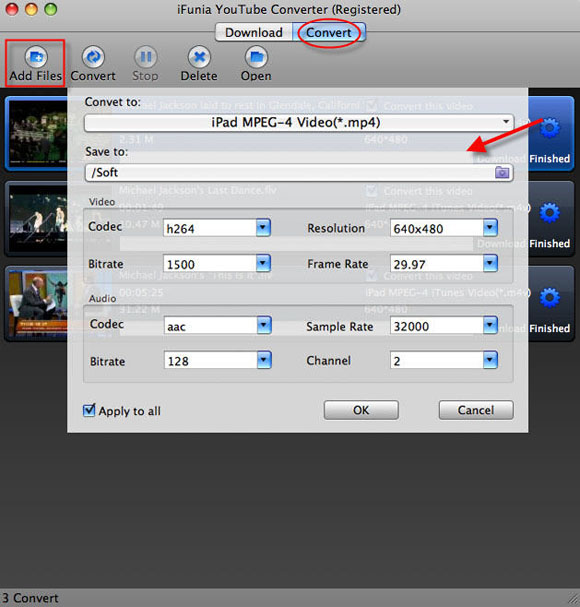Expand the Sample Rate 32000 dropdown
Viewport: 580px width, 607px height.
coord(490,326)
